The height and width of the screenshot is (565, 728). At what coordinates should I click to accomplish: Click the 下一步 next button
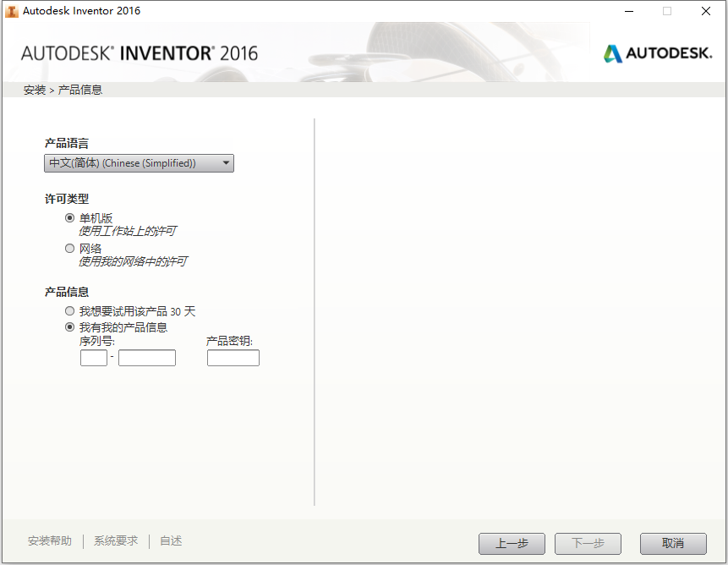pyautogui.click(x=588, y=544)
